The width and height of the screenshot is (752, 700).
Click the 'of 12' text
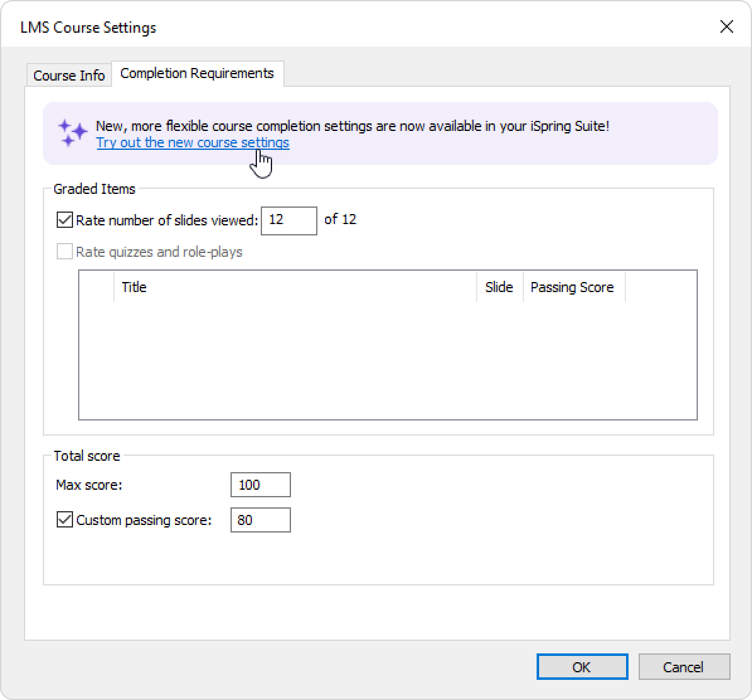click(340, 220)
